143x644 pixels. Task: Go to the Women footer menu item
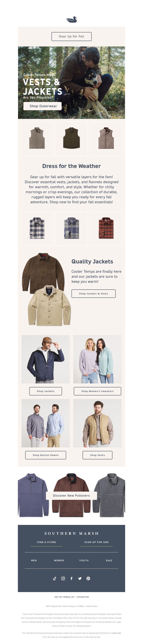tap(59, 560)
